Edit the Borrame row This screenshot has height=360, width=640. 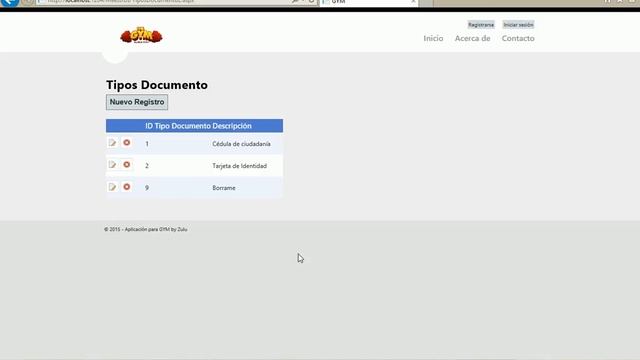(112, 187)
